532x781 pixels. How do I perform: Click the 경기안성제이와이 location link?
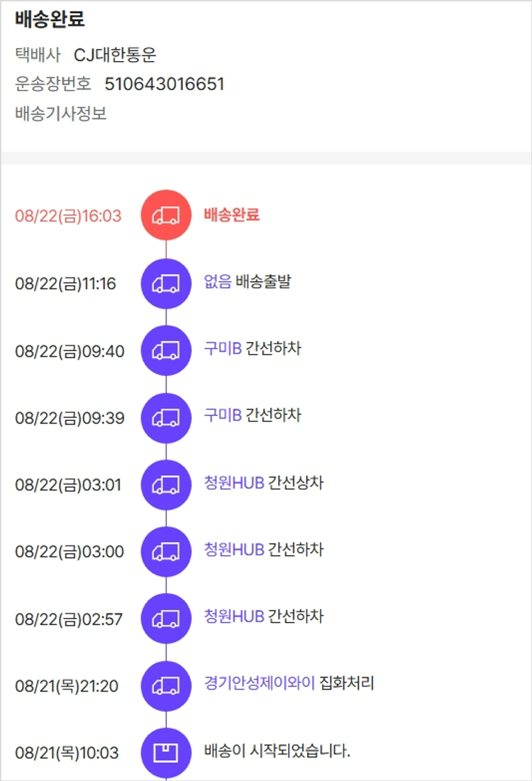point(259,684)
